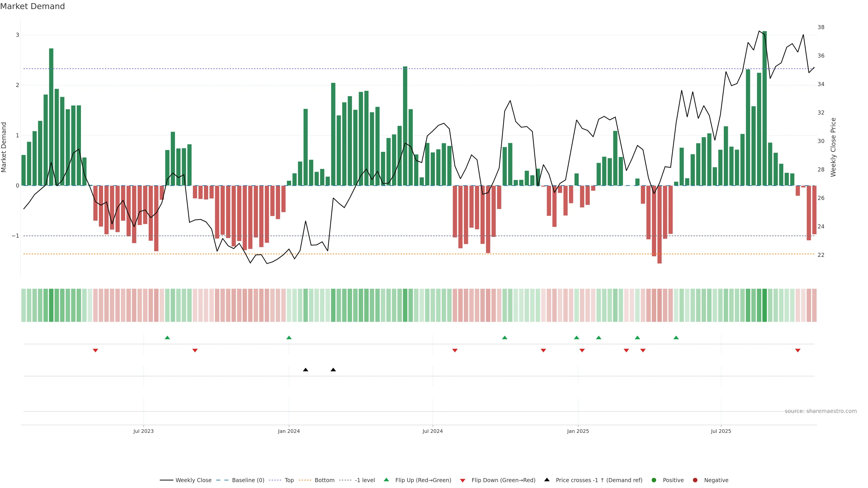This screenshot has height=488, width=868.
Task: Click last red flip-down marker on right
Action: pyautogui.click(x=797, y=351)
